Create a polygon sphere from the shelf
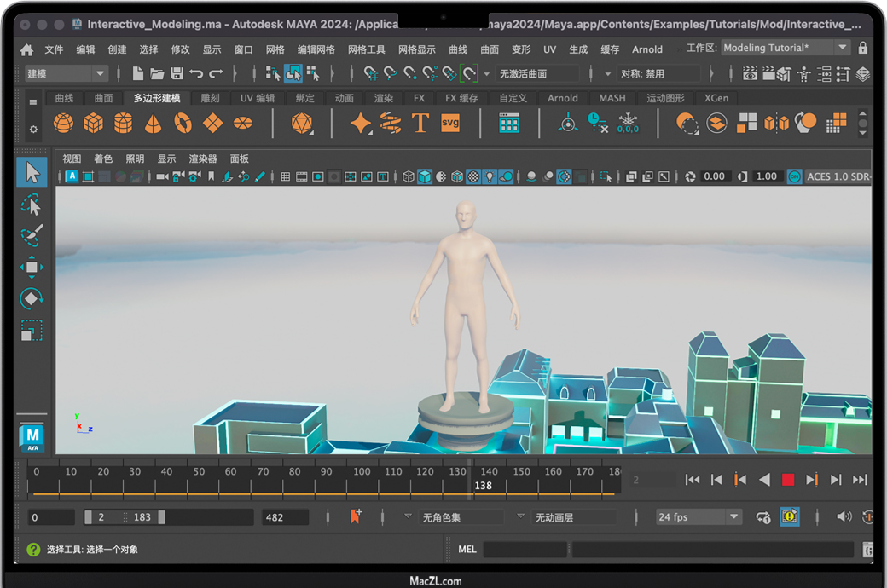Viewport: 887px width, 588px height. tap(63, 124)
